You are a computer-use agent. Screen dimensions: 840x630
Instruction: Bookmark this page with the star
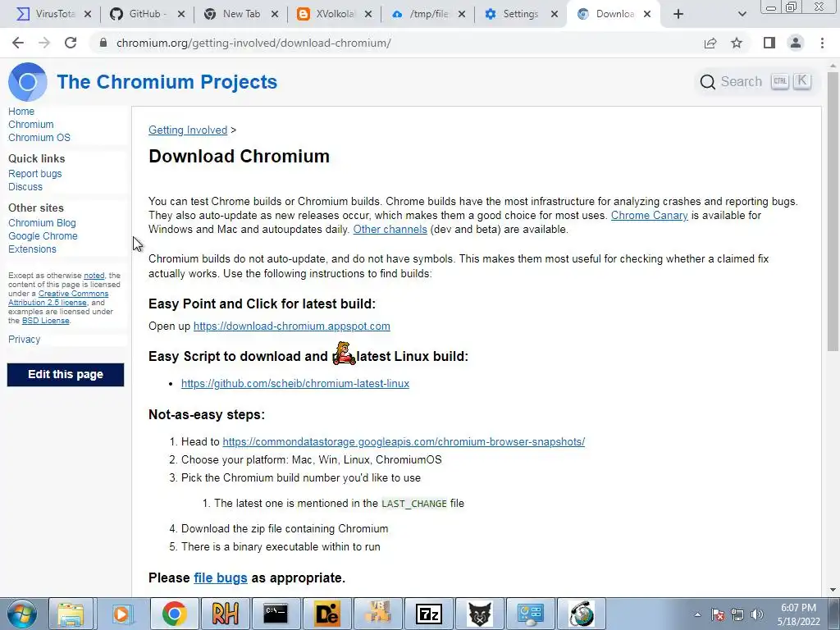(x=737, y=43)
